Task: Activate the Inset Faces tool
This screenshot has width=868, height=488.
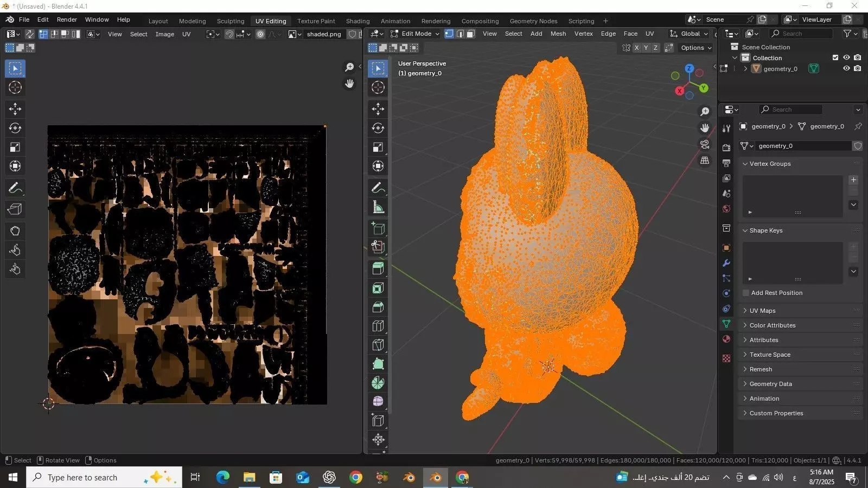Action: click(378, 288)
